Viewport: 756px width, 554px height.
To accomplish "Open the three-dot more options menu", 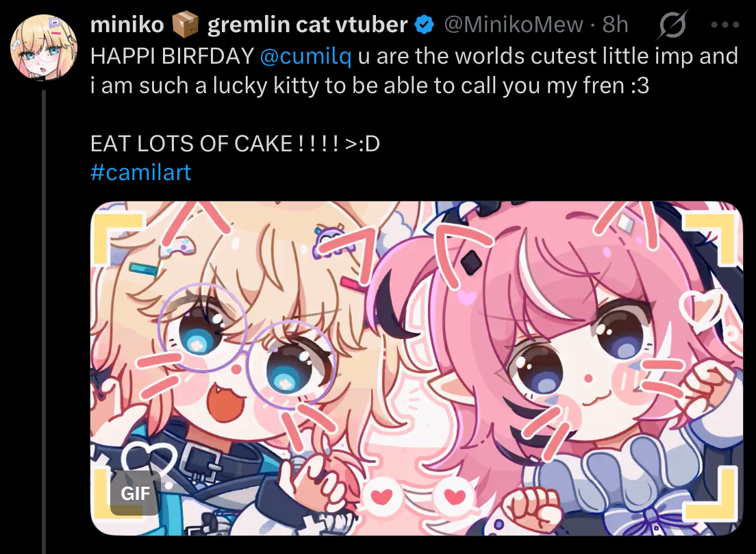I will click(724, 25).
